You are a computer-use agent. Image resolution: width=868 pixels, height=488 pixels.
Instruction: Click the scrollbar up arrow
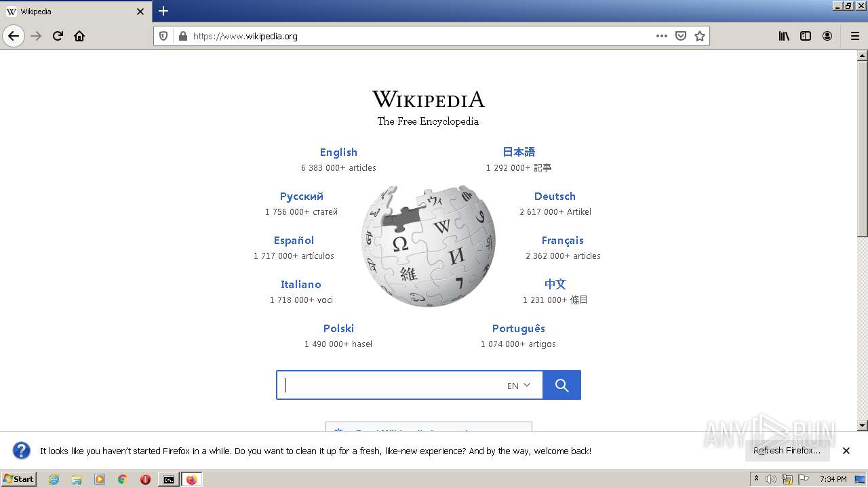pyautogui.click(x=863, y=56)
